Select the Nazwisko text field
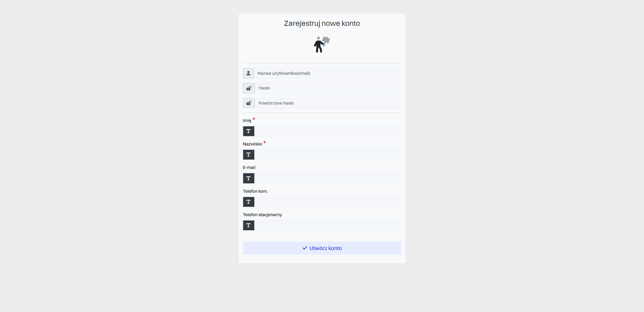Viewport: 644px width, 312px height. coord(327,154)
